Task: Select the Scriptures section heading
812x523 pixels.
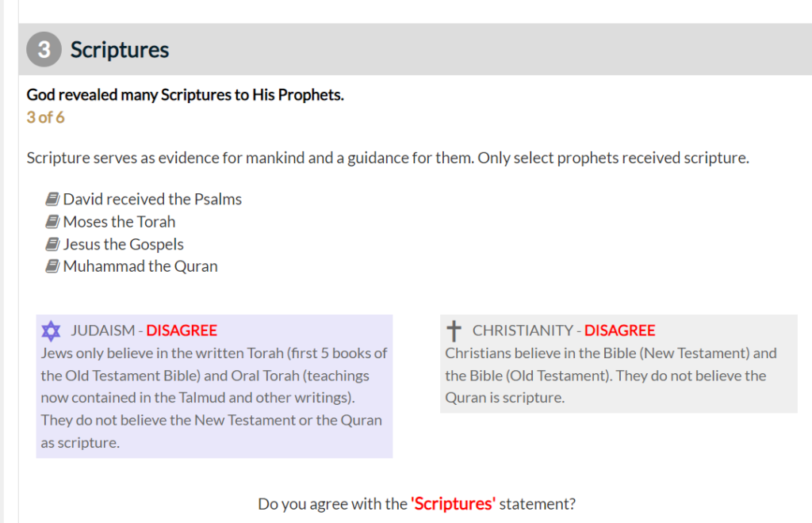Action: click(x=120, y=50)
